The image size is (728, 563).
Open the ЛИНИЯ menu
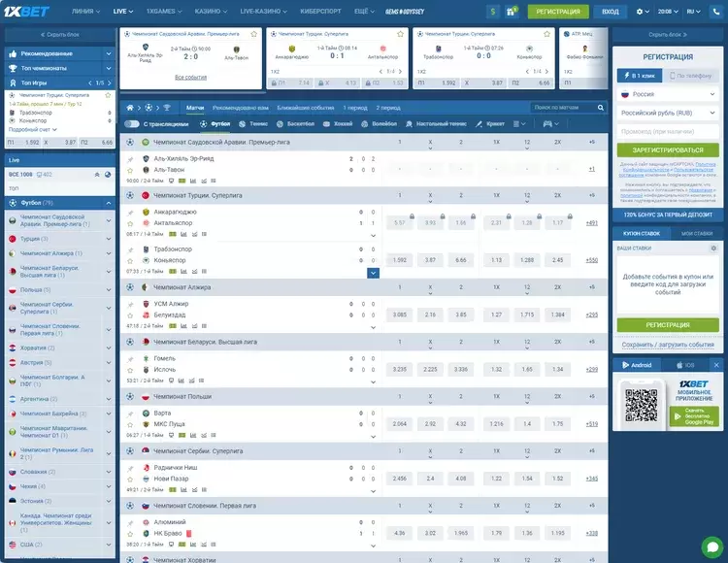click(x=85, y=11)
